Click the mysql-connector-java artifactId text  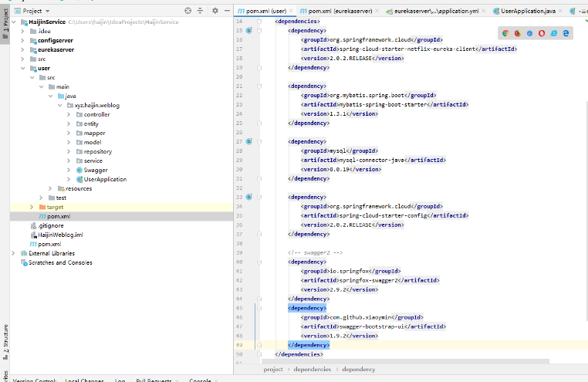coord(372,160)
